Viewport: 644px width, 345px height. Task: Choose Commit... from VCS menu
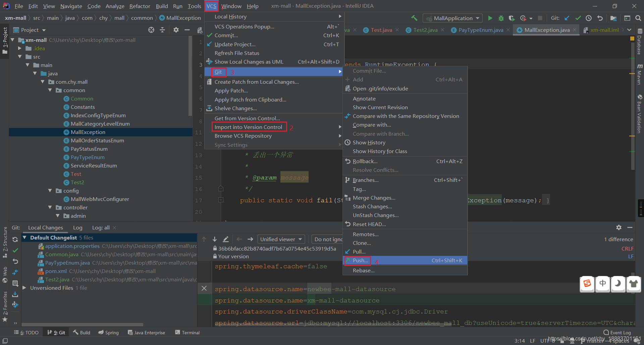pos(275,36)
